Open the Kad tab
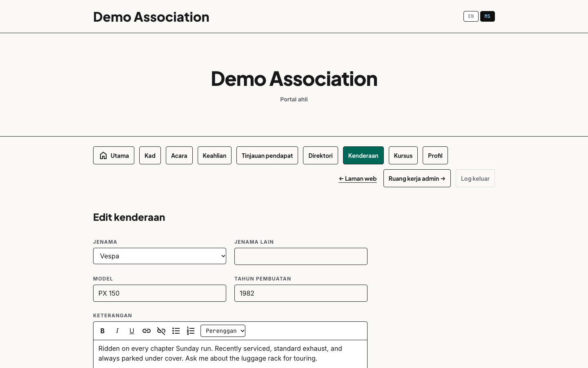The height and width of the screenshot is (368, 588). pyautogui.click(x=150, y=155)
